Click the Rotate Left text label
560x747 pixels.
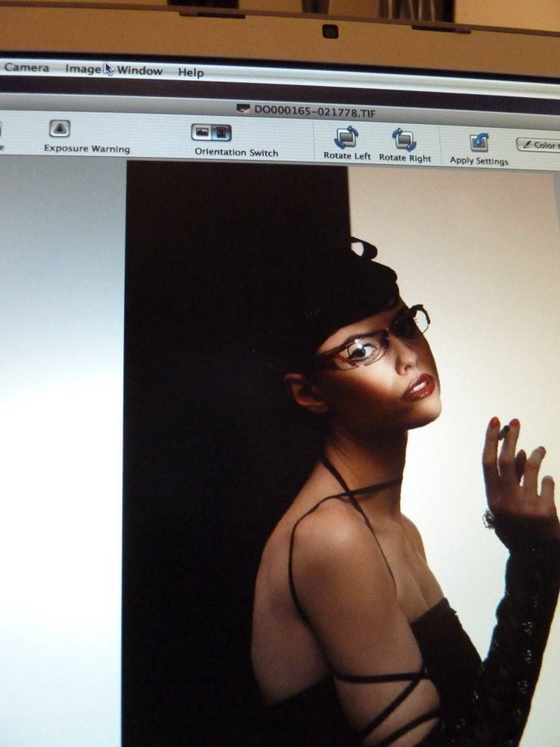(347, 157)
